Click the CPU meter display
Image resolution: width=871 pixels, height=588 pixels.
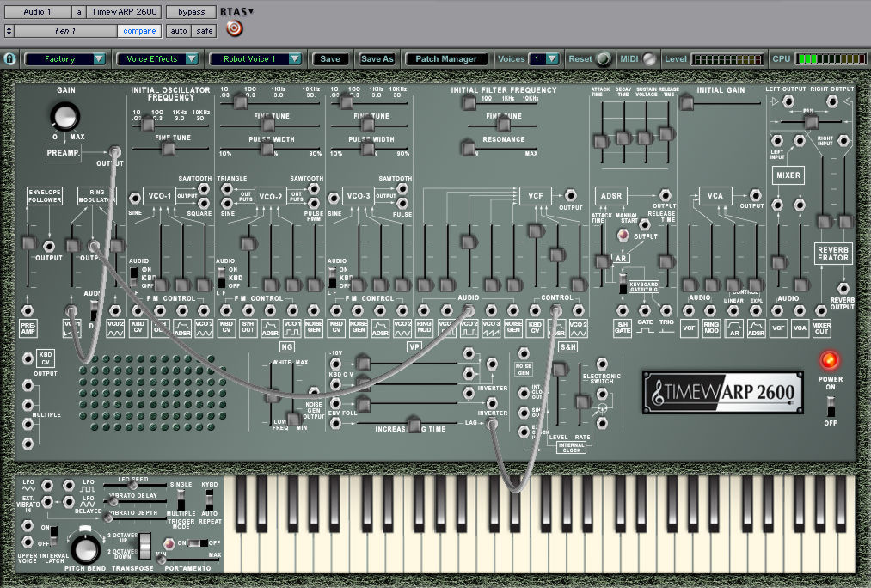[831, 58]
